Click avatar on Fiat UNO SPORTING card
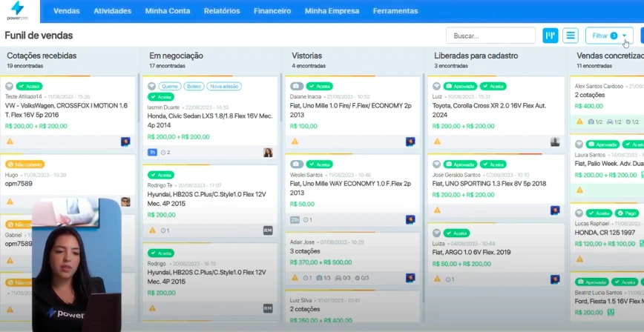 coord(555,210)
